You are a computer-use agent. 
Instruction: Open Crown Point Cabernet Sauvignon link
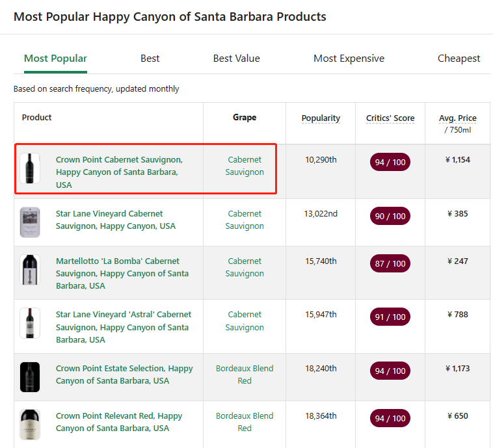coord(119,172)
